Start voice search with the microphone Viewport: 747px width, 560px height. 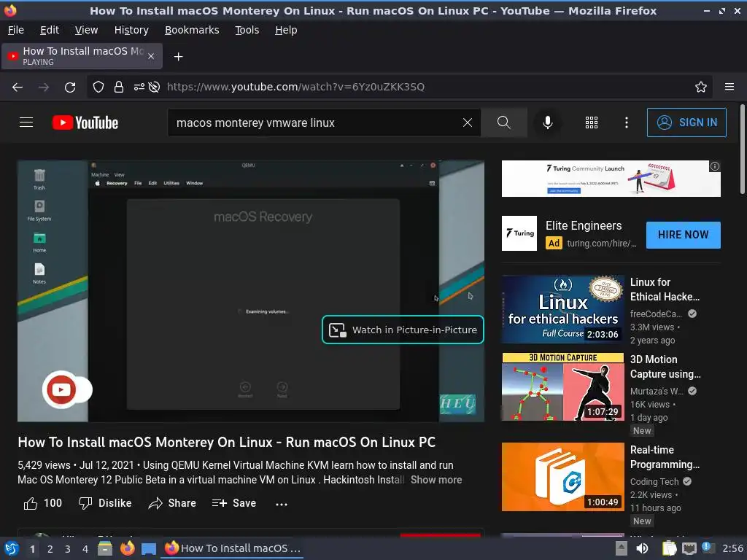tap(548, 122)
